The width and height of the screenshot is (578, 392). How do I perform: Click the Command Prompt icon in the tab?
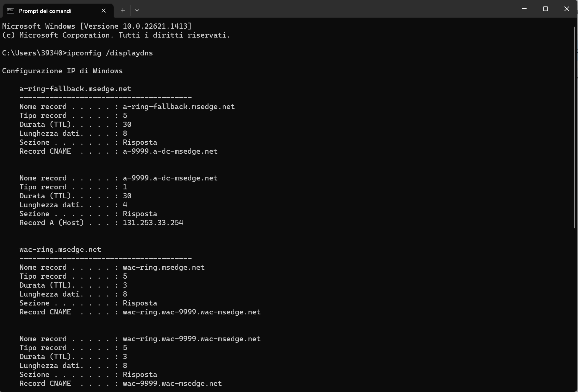pyautogui.click(x=11, y=11)
